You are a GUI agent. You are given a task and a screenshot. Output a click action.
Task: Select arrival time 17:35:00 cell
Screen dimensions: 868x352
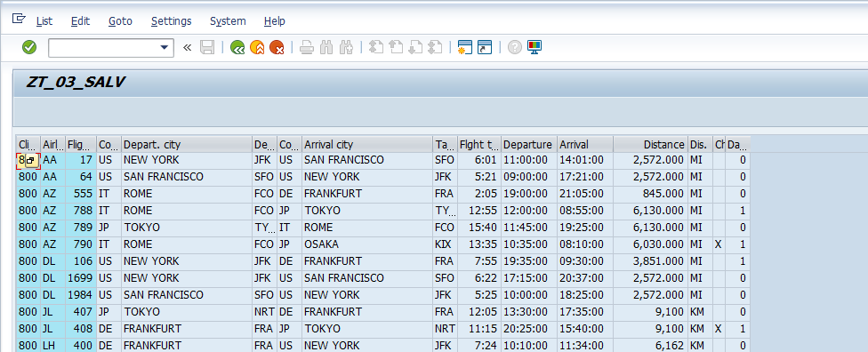pyautogui.click(x=585, y=312)
